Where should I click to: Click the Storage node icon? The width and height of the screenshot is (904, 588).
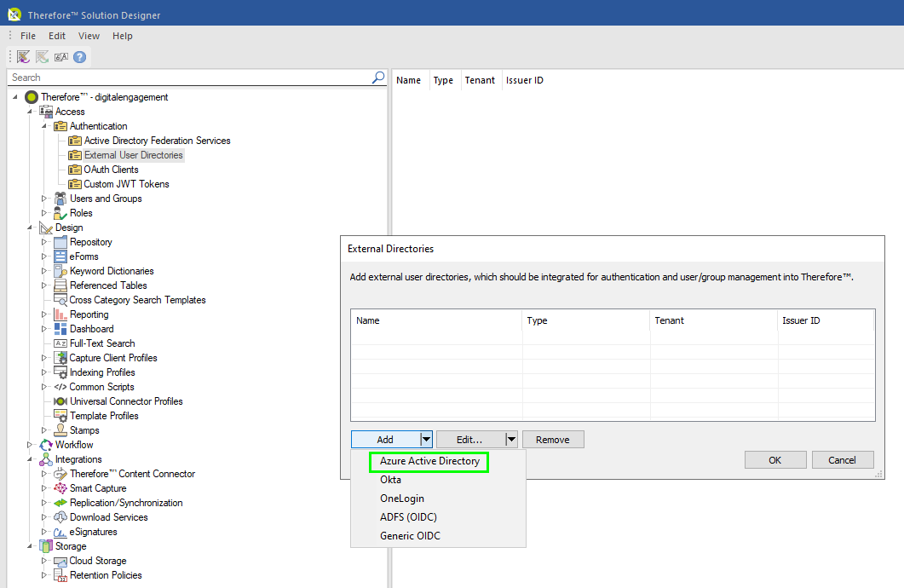(x=46, y=546)
